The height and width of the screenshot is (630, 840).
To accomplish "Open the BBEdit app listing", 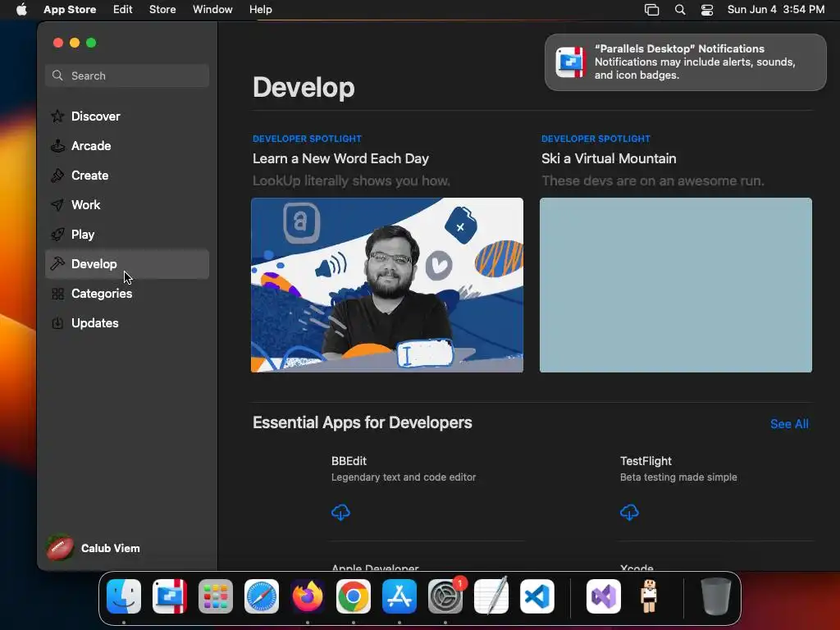I will click(x=349, y=461).
